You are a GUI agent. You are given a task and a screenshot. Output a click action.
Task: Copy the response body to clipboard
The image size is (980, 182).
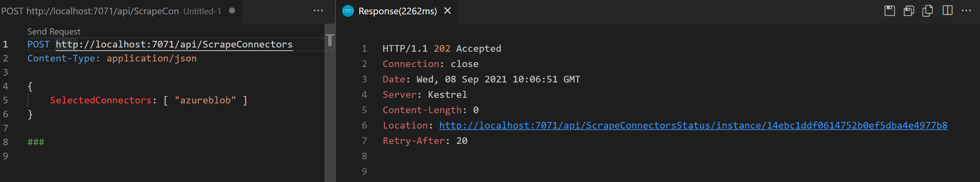coord(928,10)
